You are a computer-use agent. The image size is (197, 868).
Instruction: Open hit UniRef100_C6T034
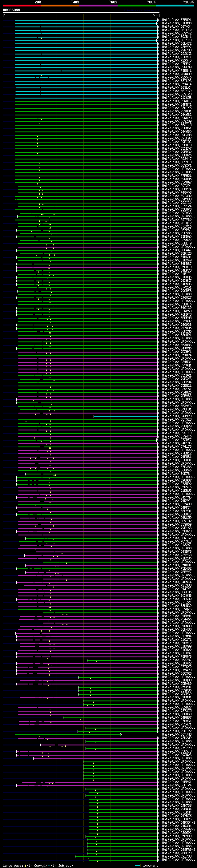pyautogui.click(x=176, y=26)
